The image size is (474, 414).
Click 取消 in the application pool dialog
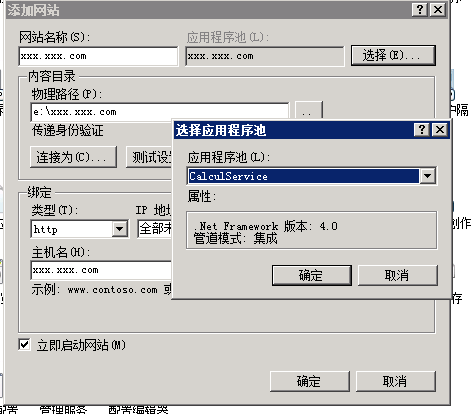pyautogui.click(x=397, y=275)
